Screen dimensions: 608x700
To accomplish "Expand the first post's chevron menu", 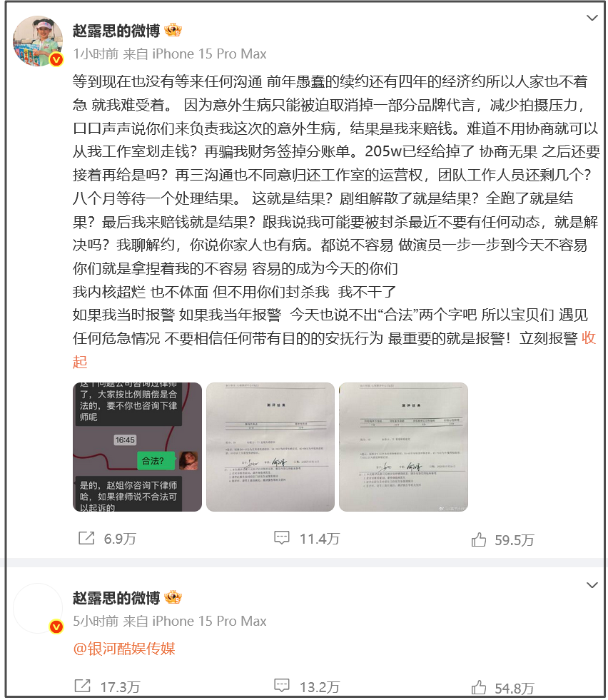I will click(x=592, y=18).
